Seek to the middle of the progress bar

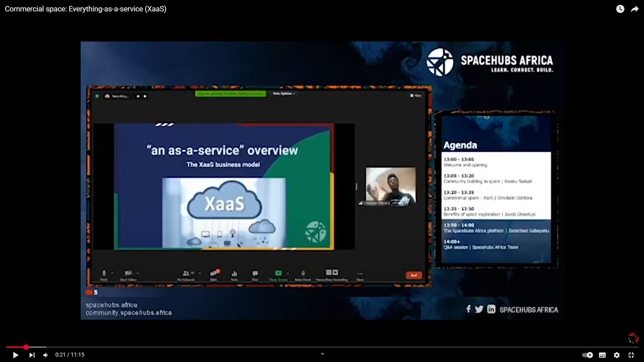[322, 347]
